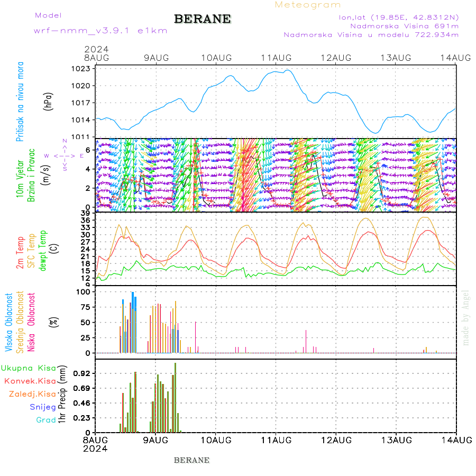
Task: Select the orange Zaledj.Kisa legend entry
Action: (x=32, y=395)
